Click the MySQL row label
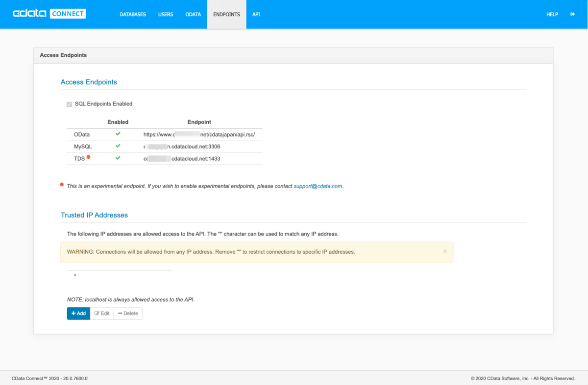 coord(83,146)
